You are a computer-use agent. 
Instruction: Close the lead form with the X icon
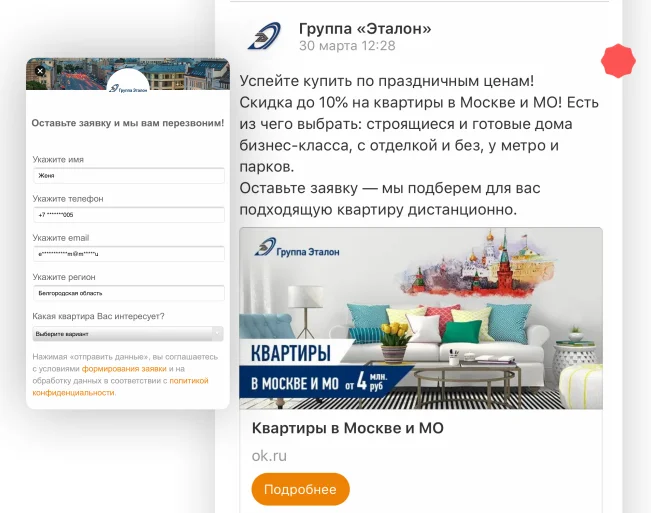40,71
